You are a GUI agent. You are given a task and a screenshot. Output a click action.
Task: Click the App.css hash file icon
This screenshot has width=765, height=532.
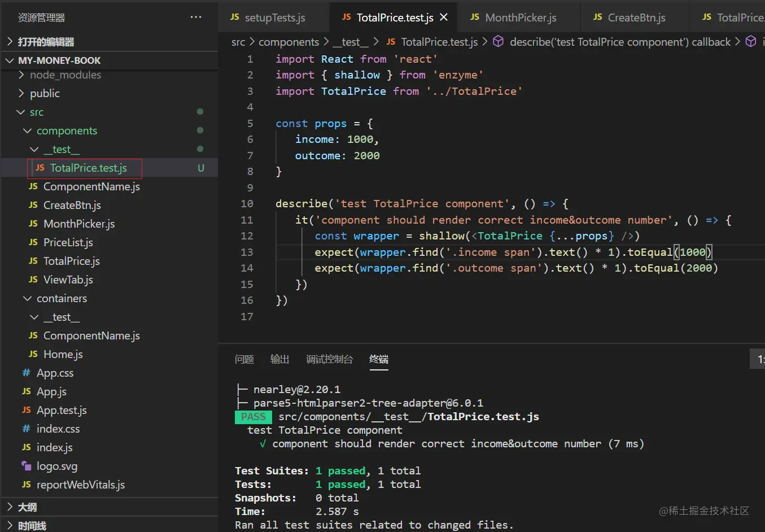pos(26,373)
